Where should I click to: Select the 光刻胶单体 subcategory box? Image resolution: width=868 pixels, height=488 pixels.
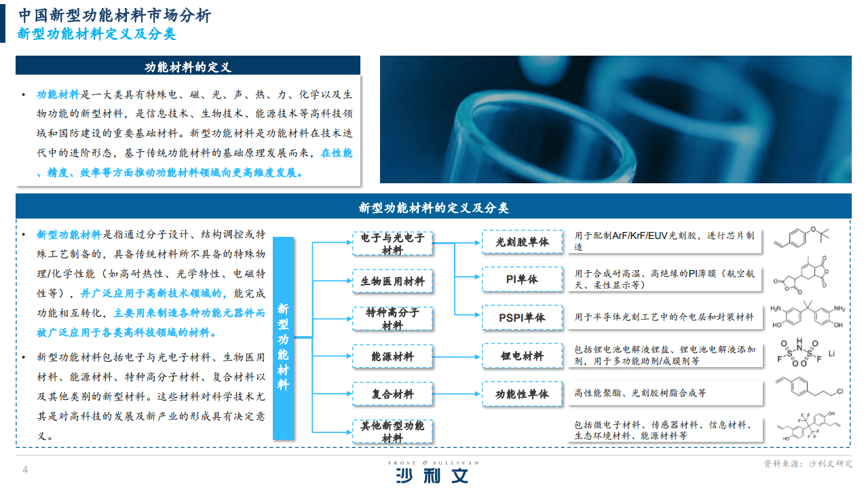[x=522, y=242]
